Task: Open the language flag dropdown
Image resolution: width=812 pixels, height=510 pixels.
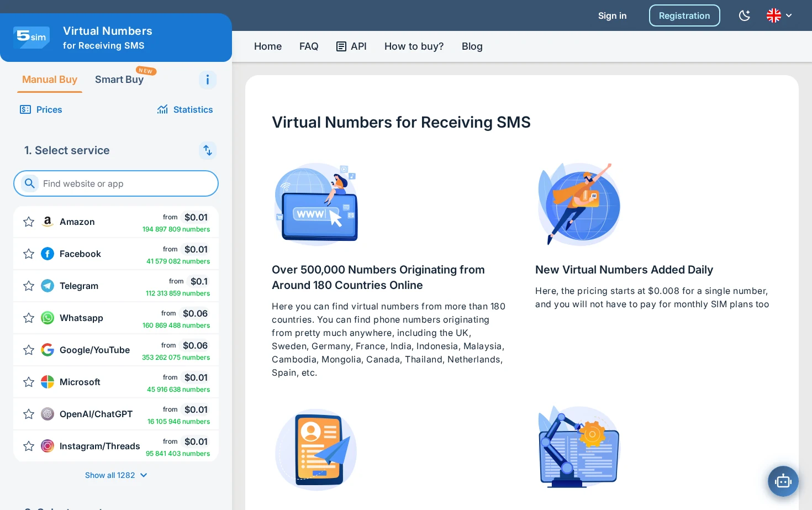Action: [x=779, y=15]
